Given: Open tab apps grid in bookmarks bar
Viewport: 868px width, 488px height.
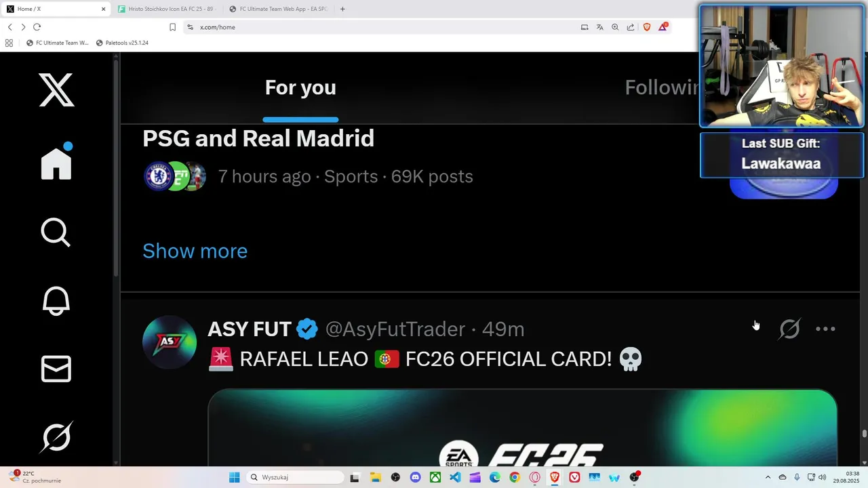Looking at the screenshot, I should pos(9,43).
